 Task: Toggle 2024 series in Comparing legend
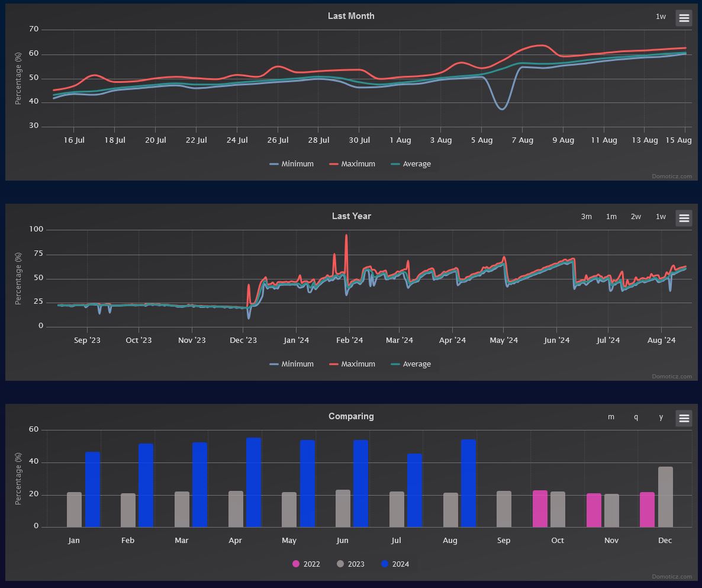[395, 564]
